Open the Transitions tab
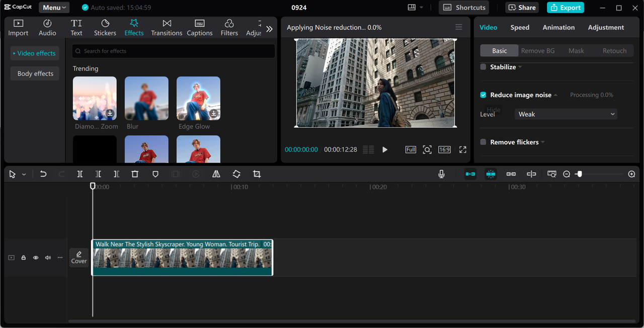Viewport: 644px width, 328px height. click(167, 28)
